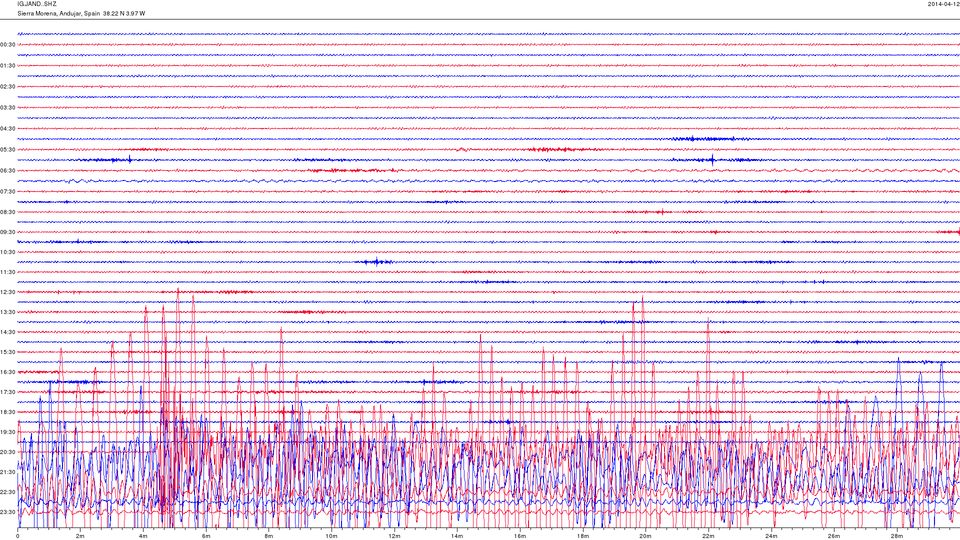Select the 06:30 time label
This screenshot has height=540, width=960.
pos(8,171)
